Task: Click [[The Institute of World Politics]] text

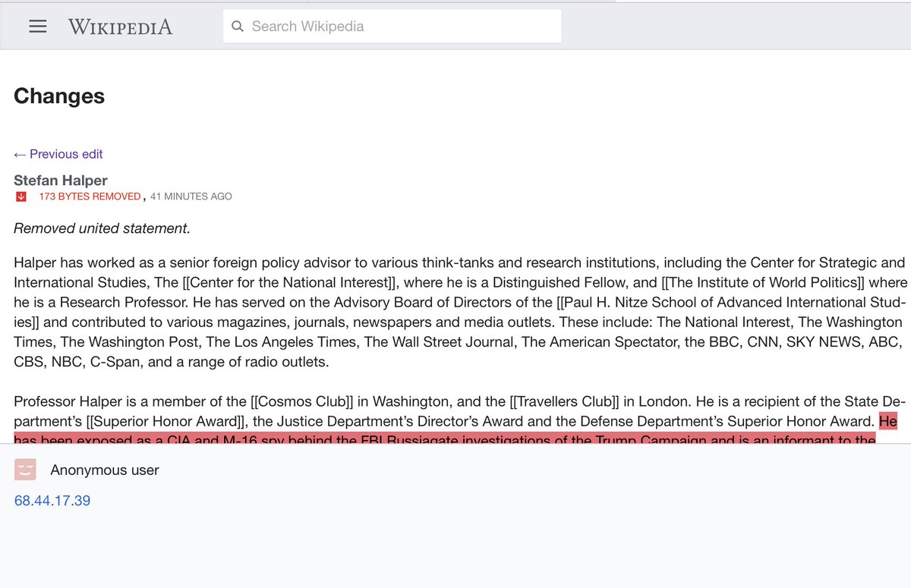Action: (x=764, y=283)
